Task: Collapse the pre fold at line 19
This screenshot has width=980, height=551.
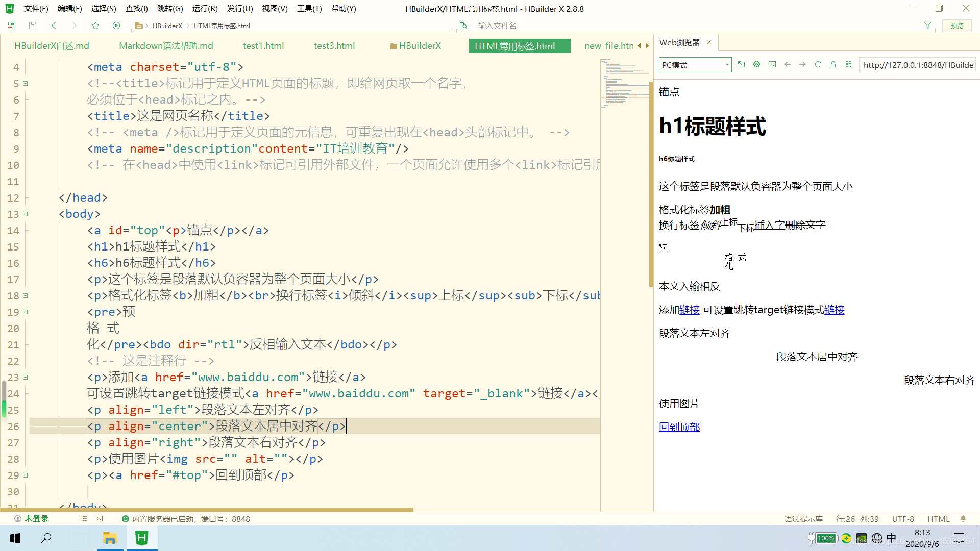Action: pos(25,312)
